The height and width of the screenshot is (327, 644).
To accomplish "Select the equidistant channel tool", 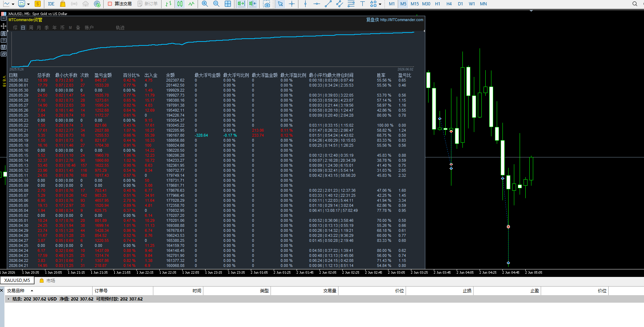I will coord(340,4).
